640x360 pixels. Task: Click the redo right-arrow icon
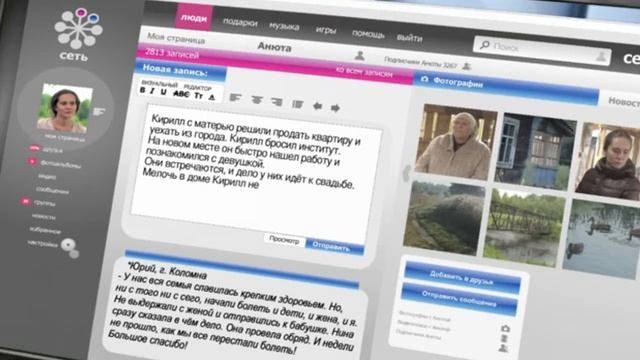(335, 108)
